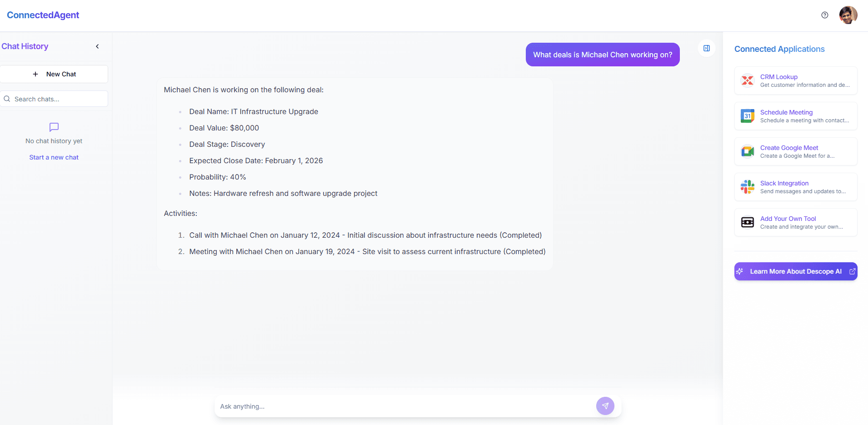Click the Google Meet icon

[x=747, y=151]
